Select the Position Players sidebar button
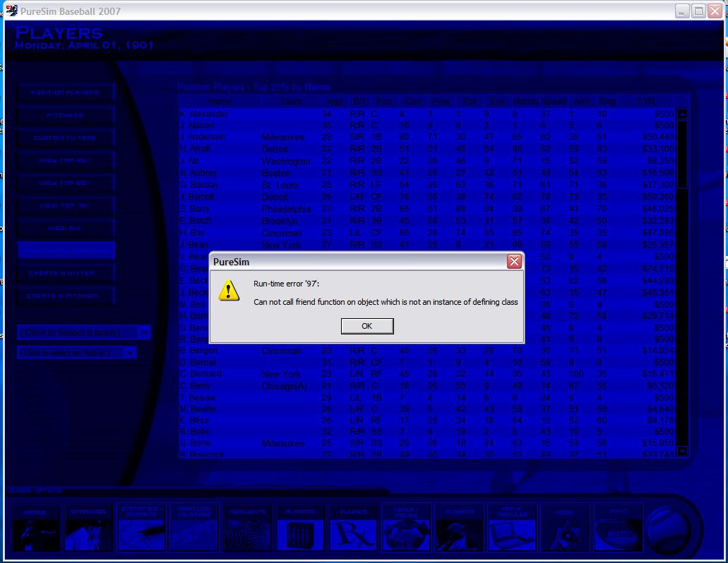Viewport: 728px width, 563px height. [66, 92]
